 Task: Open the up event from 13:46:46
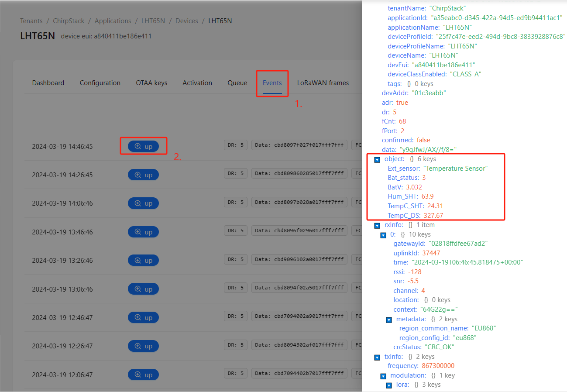[143, 232]
